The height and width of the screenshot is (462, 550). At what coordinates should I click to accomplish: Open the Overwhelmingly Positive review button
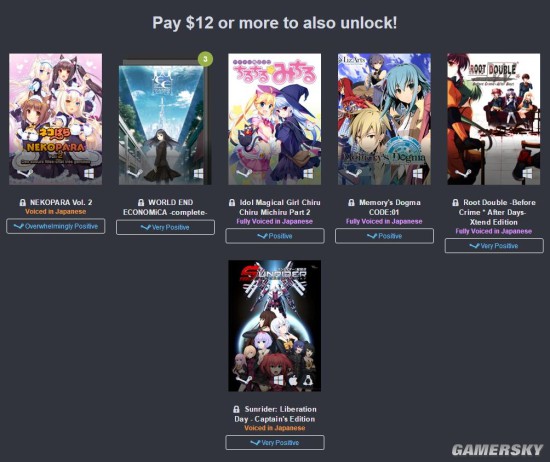click(56, 226)
